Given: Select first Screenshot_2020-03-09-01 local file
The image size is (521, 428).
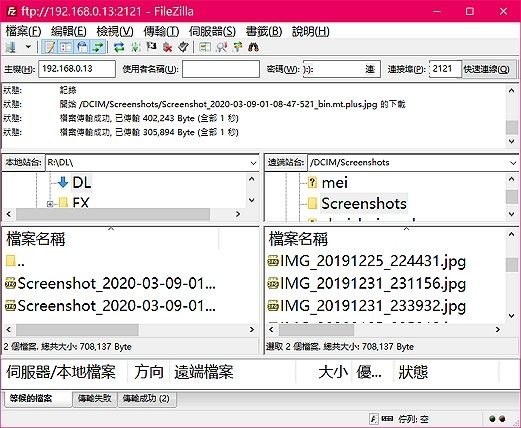Looking at the screenshot, I should pyautogui.click(x=110, y=284).
